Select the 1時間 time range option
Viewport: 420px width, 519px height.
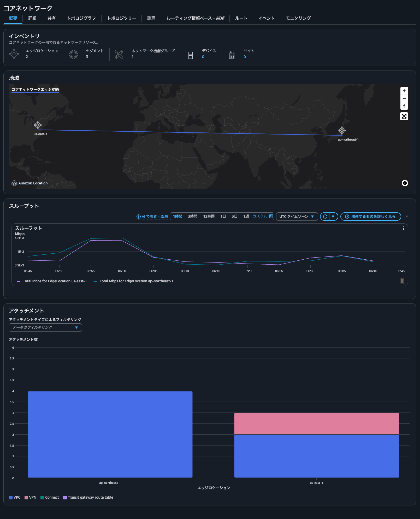(177, 216)
